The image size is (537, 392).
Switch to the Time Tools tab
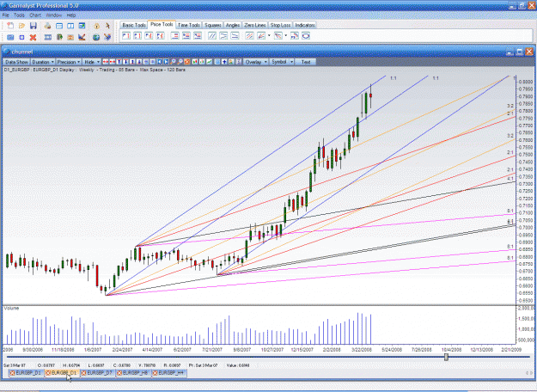click(188, 25)
